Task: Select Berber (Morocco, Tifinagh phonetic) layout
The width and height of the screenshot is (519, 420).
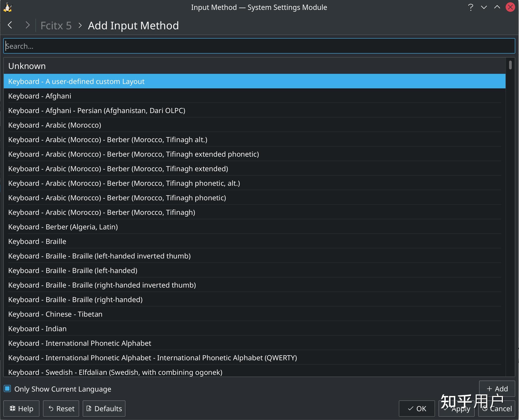Action: 254,197
